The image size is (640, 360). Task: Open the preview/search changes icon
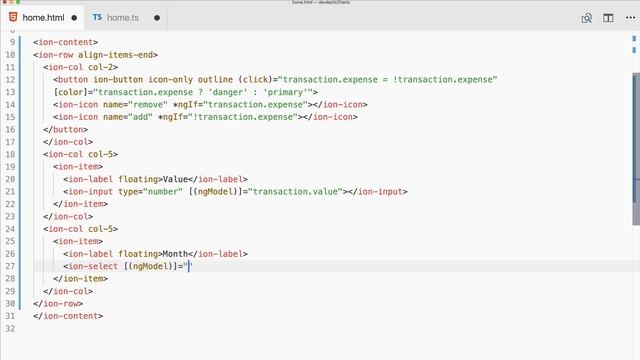587,18
